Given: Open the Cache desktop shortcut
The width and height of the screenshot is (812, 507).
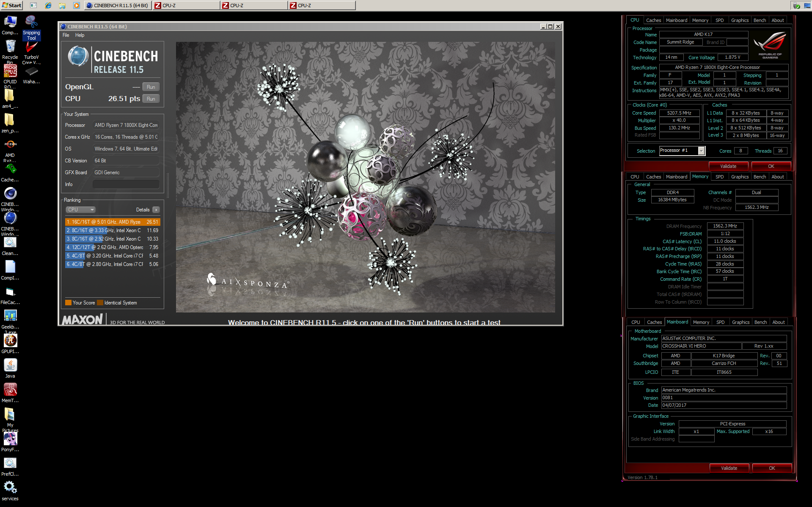Looking at the screenshot, I should point(10,173).
